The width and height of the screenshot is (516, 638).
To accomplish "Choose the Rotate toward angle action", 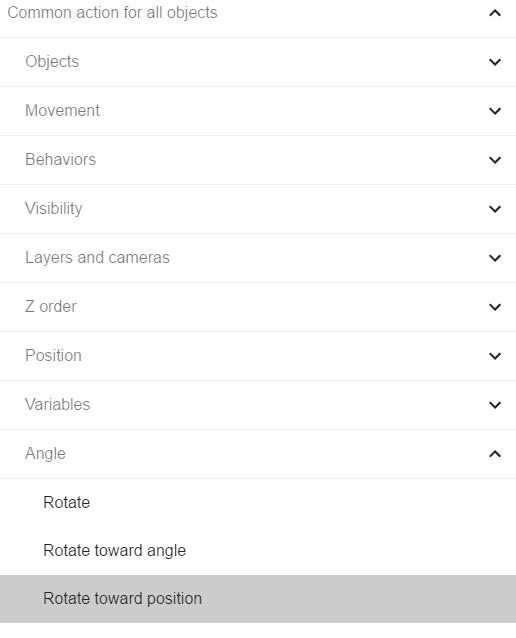I will (258, 551).
